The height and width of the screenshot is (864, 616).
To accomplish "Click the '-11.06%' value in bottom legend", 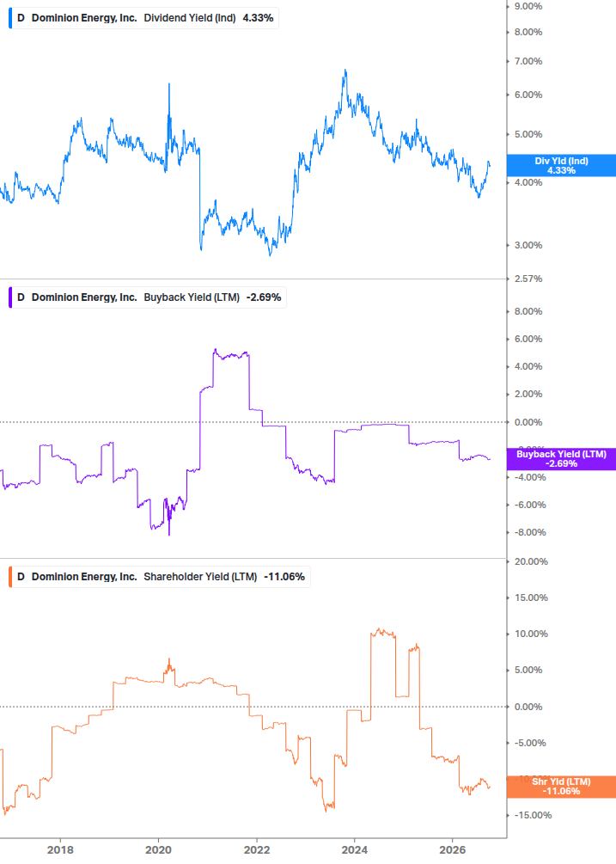I will pos(284,576).
